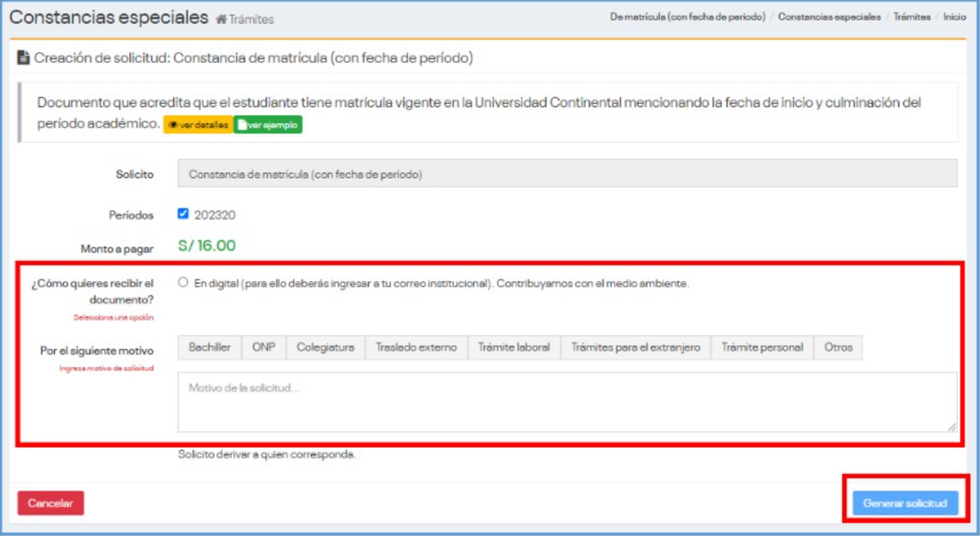
Task: Click the textarea resize handle corner
Action: tap(952, 428)
